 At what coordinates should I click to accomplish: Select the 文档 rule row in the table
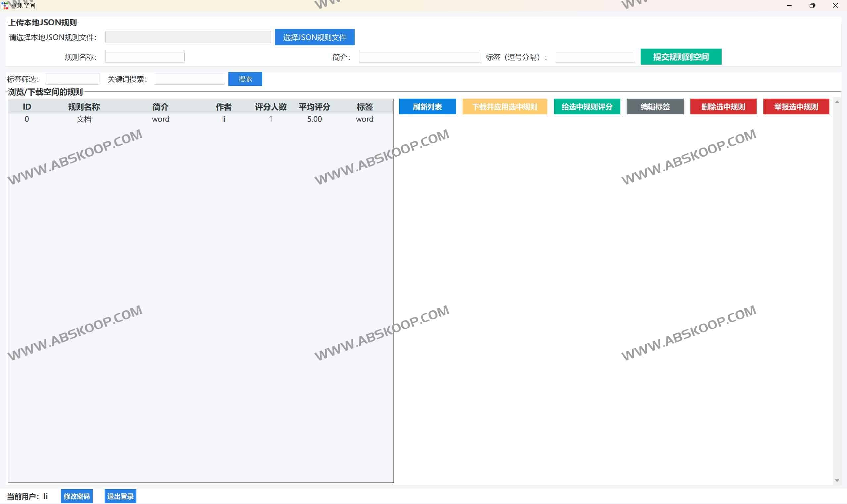(84, 119)
